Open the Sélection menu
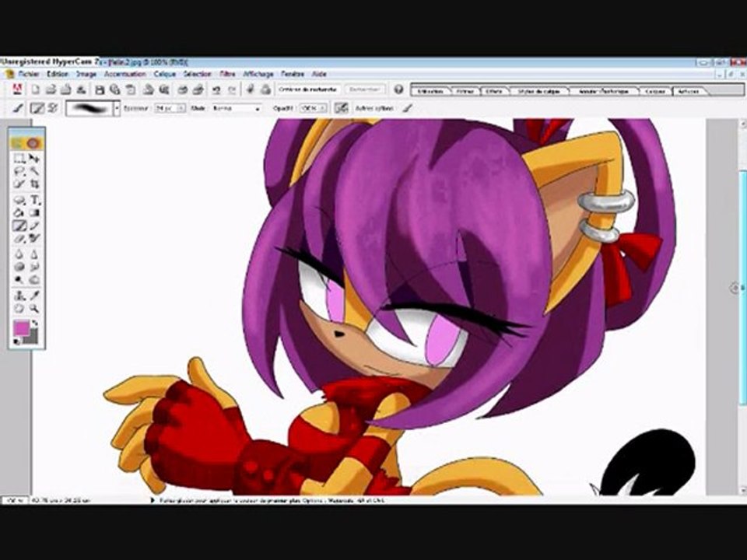 point(197,74)
